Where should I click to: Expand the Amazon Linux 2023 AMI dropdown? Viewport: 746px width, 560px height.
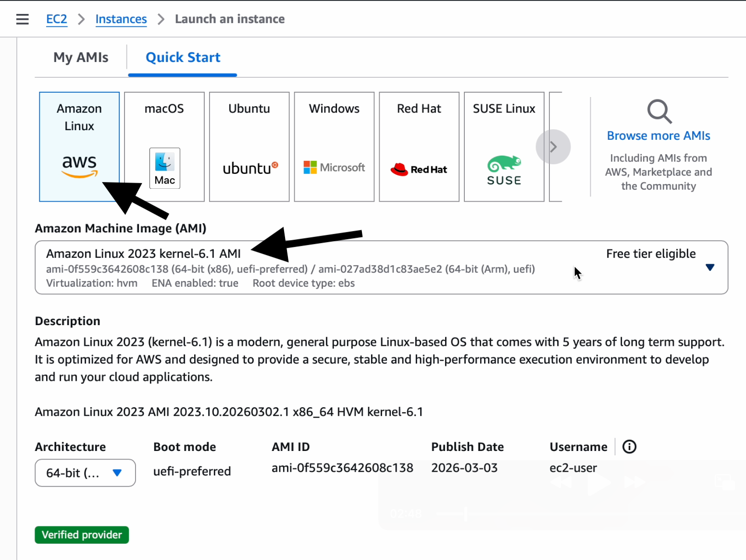click(382, 268)
